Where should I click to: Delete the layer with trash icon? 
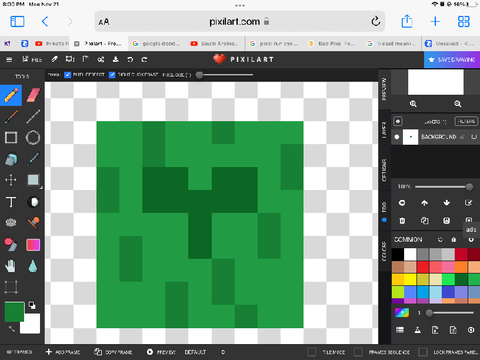pyautogui.click(x=402, y=221)
